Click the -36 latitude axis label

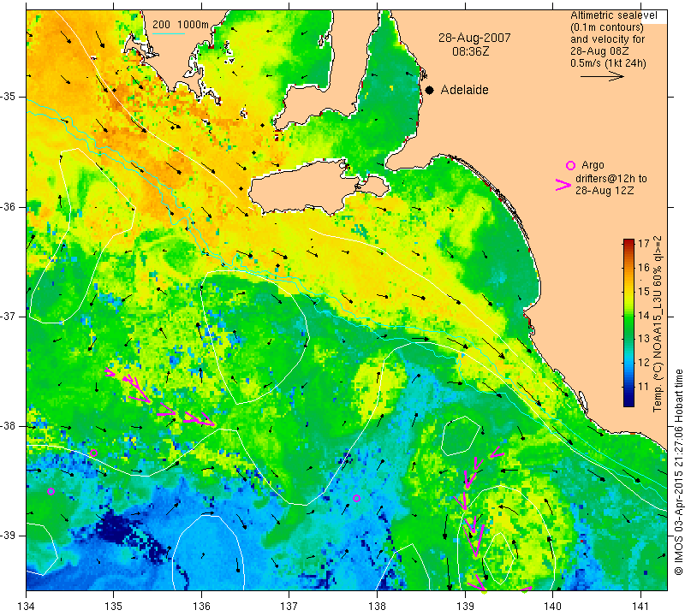9,207
